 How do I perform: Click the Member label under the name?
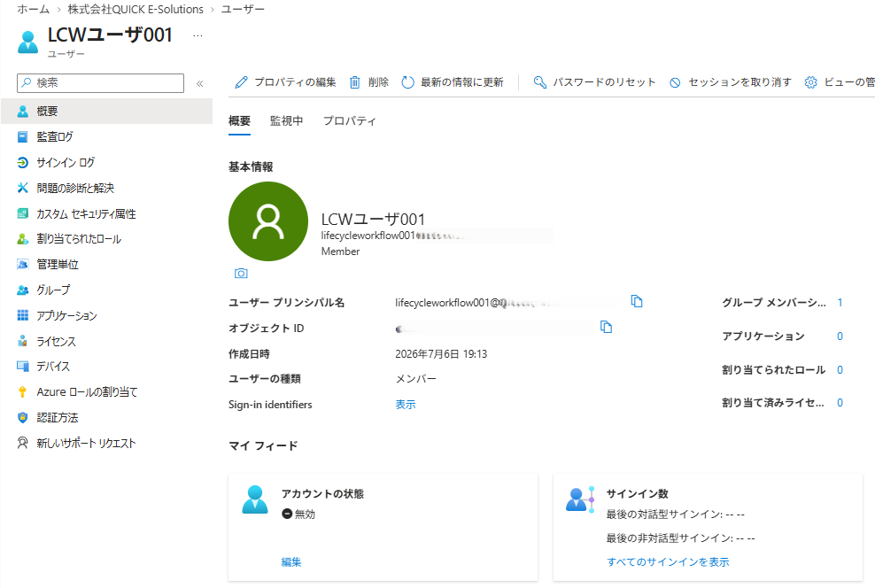[x=340, y=251]
